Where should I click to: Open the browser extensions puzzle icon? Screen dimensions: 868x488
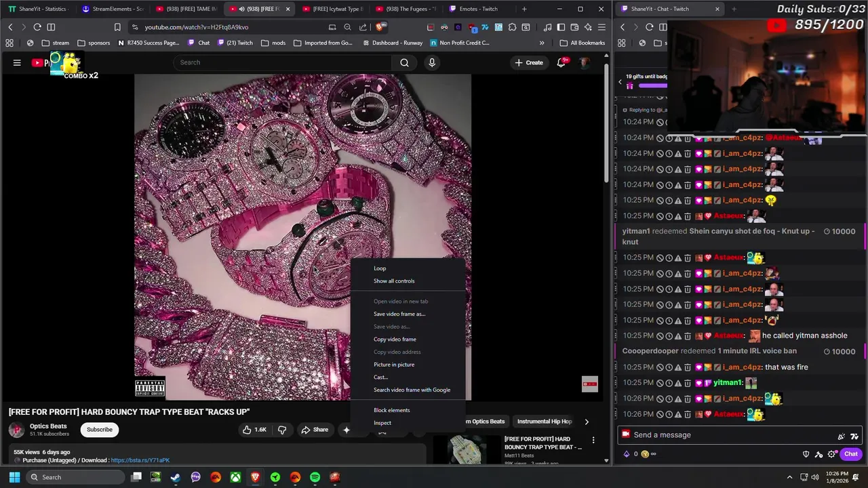pyautogui.click(x=512, y=27)
